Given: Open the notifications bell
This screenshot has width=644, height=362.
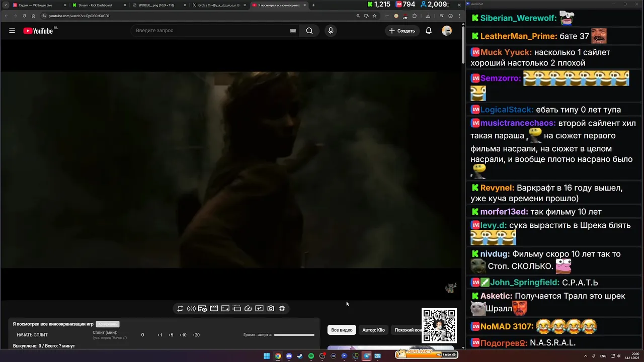Looking at the screenshot, I should point(429,31).
